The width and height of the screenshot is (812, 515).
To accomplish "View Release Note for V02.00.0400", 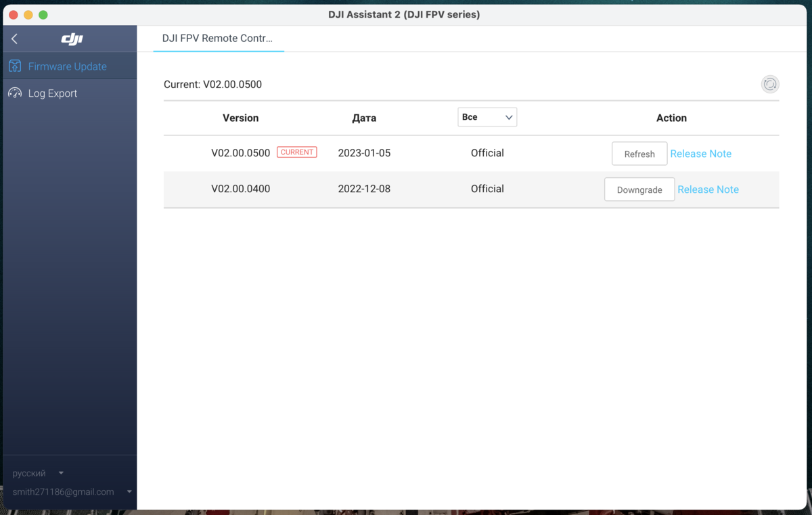I will (x=708, y=189).
